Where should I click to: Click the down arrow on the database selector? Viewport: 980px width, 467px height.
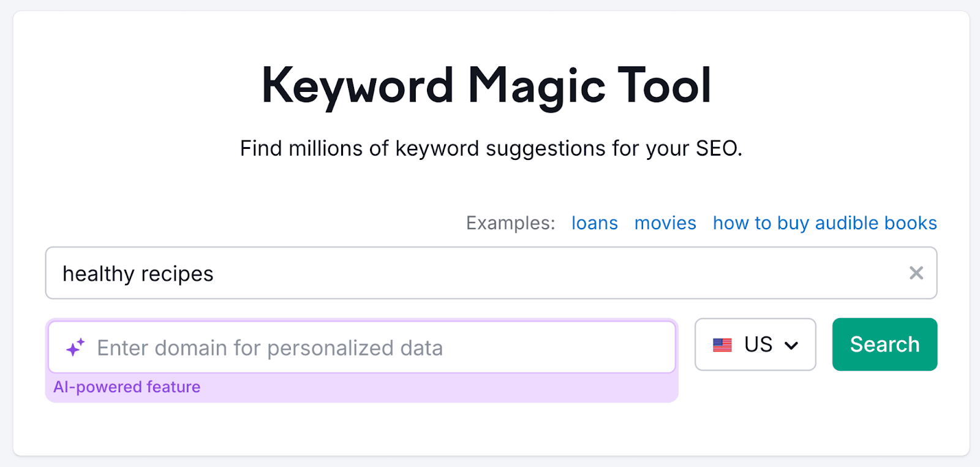792,345
